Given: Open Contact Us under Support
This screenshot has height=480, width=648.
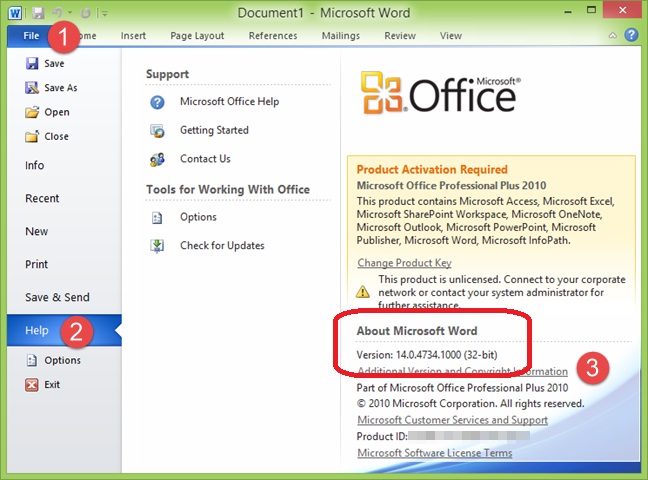Looking at the screenshot, I should pos(205,159).
